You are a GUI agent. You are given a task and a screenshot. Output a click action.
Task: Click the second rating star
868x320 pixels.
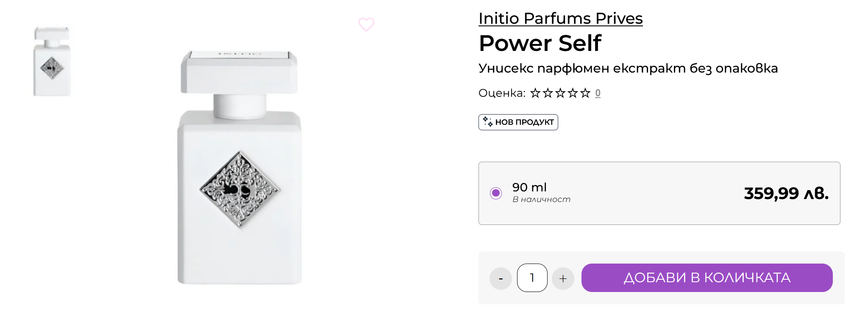tap(548, 93)
